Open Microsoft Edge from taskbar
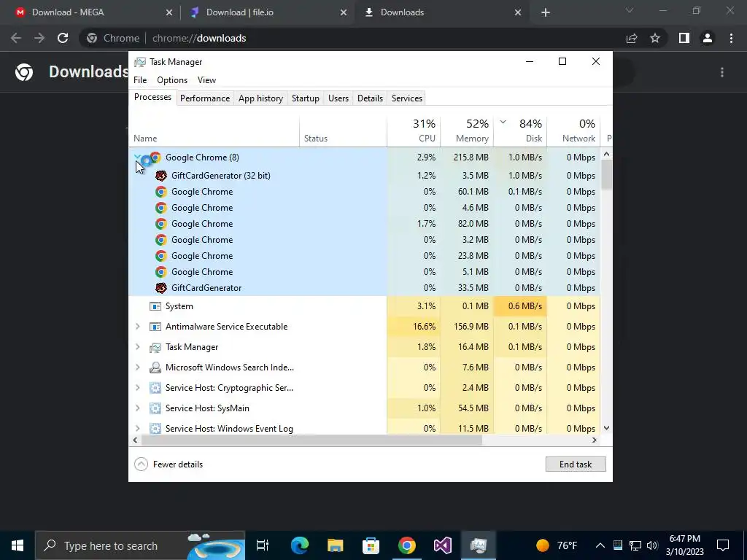Image resolution: width=747 pixels, height=560 pixels. click(x=300, y=545)
